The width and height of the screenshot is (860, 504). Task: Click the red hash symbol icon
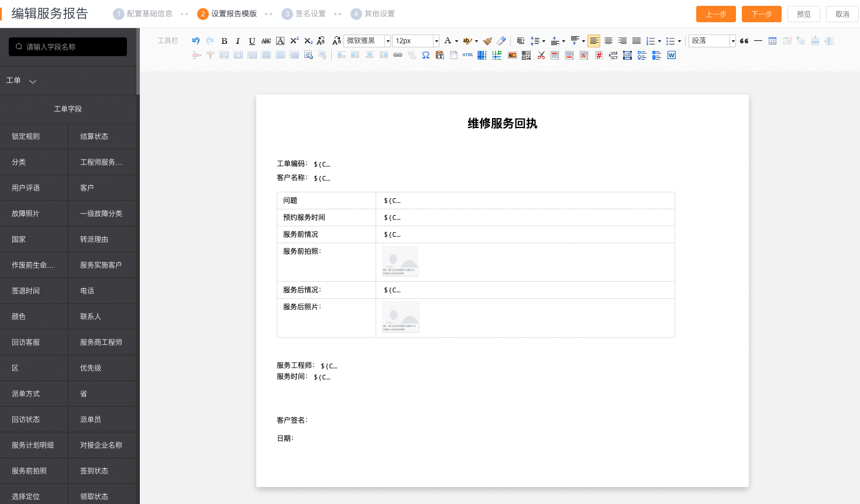[x=598, y=55]
